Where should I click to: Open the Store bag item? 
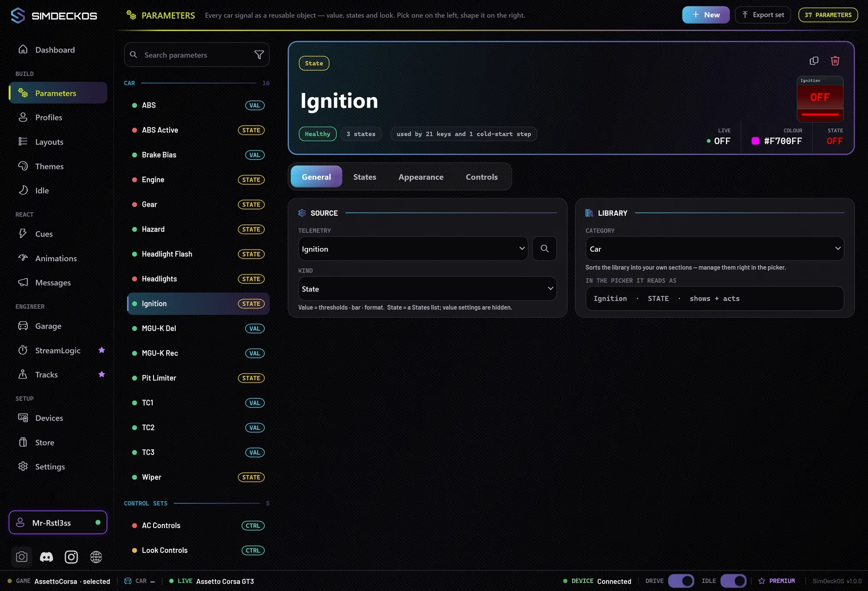[58, 442]
